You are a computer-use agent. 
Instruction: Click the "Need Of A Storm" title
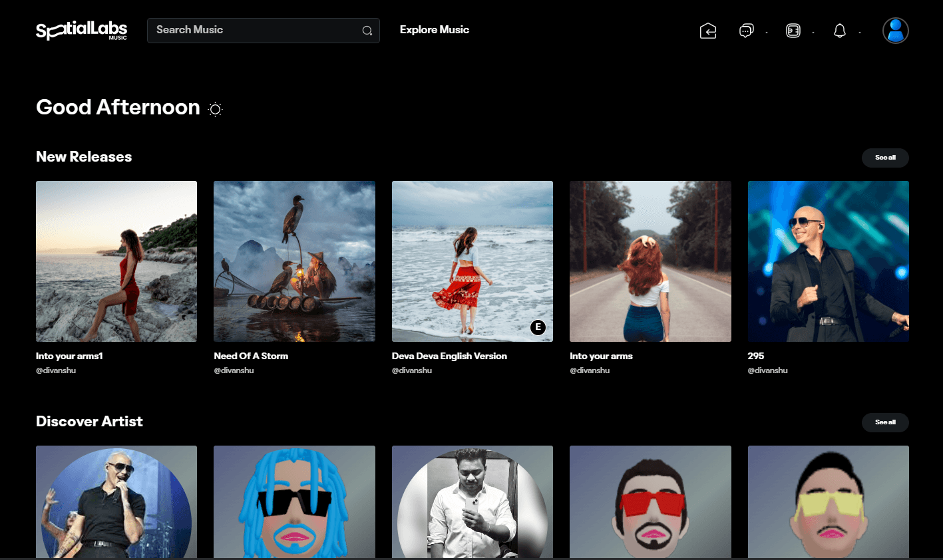point(251,356)
